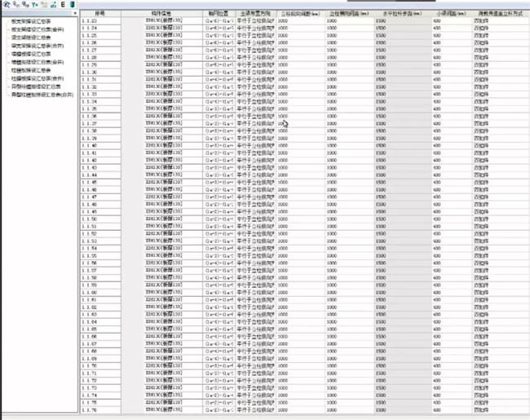The image size is (530, 420).
Task: Click the teal Y+ toolbar icon
Action: pos(35,5)
